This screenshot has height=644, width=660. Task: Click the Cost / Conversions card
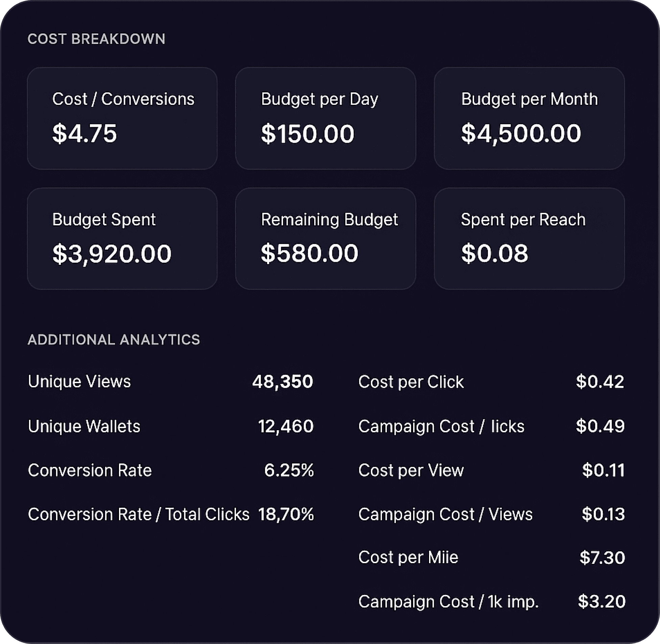[122, 118]
